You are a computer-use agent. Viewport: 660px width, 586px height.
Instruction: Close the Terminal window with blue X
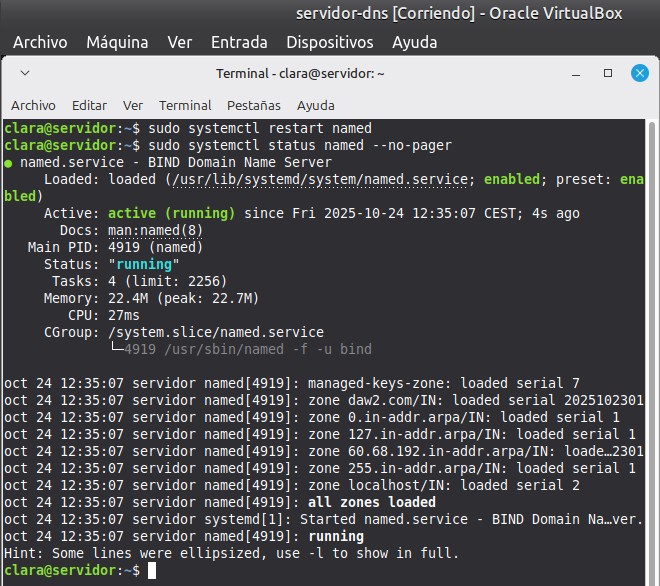coord(639,73)
